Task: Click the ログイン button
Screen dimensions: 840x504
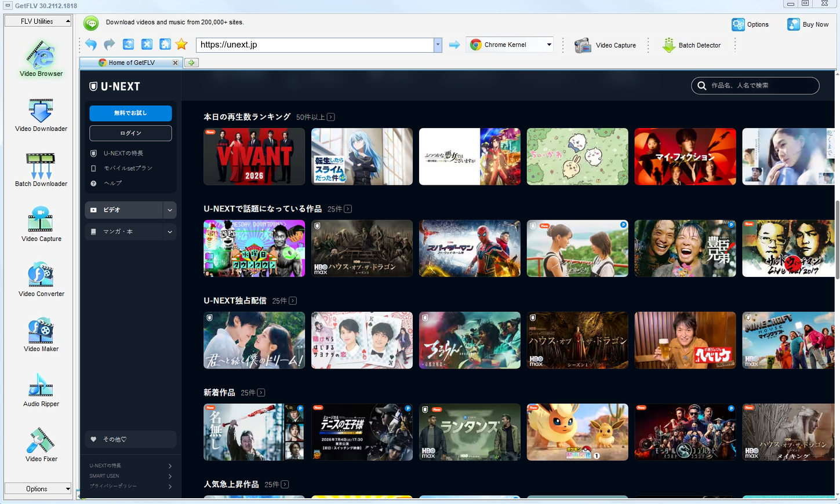Action: click(x=130, y=133)
